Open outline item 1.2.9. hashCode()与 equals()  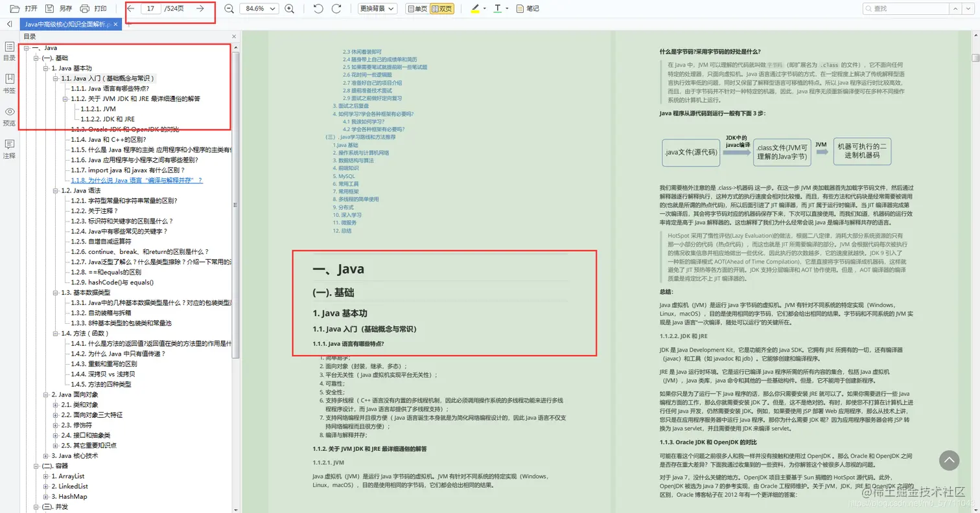coord(112,282)
